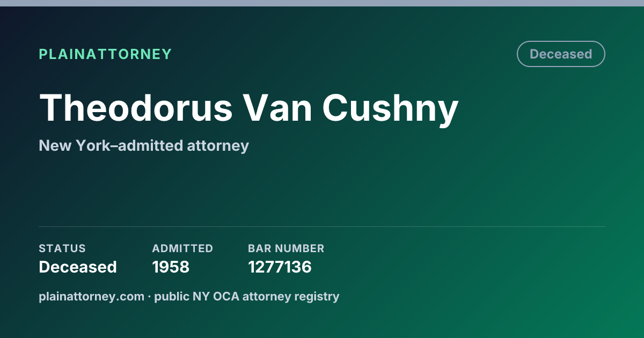Click the horizontal divider line above details
The image size is (644, 338).
pos(322,226)
